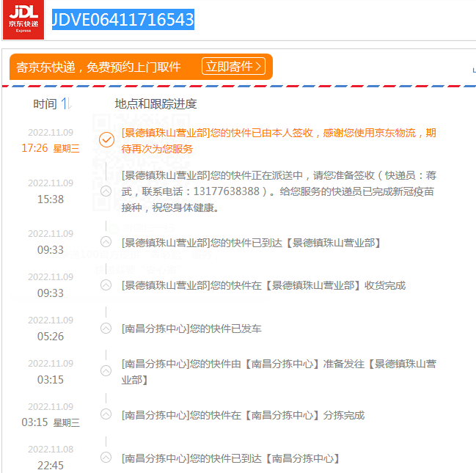This screenshot has width=476, height=473.
Task: Click status icon for 15:38 delivery entry
Action: (x=106, y=191)
